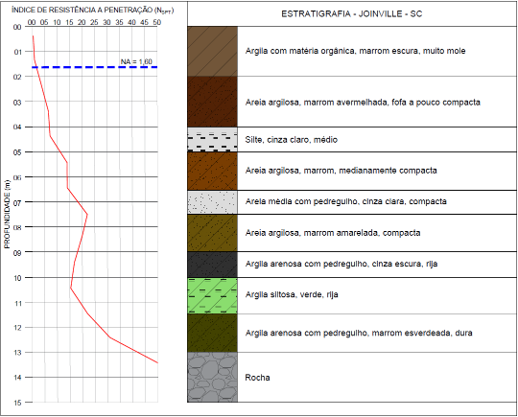
Task: Click the red curve peak near depth 07
Action: [x=87, y=214]
